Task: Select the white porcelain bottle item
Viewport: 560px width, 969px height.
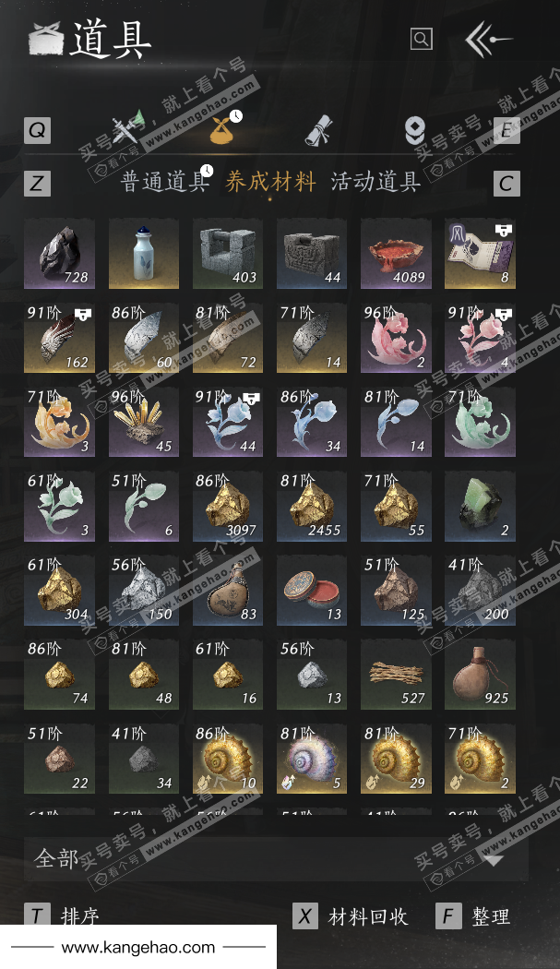Action: [x=143, y=254]
